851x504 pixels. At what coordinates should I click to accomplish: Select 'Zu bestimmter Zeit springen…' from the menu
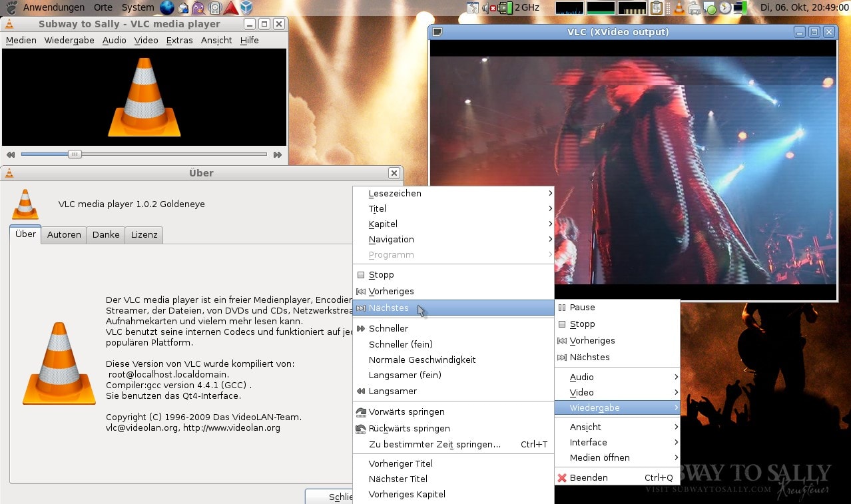tap(434, 444)
